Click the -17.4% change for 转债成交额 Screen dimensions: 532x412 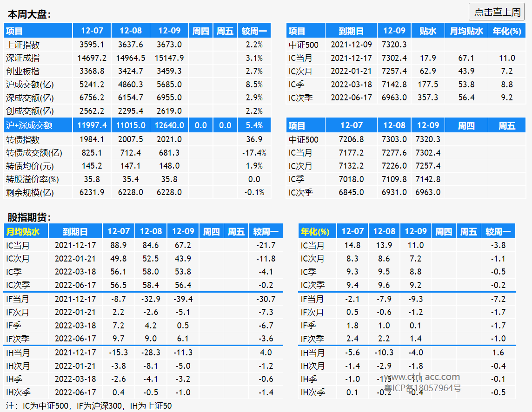(254, 153)
